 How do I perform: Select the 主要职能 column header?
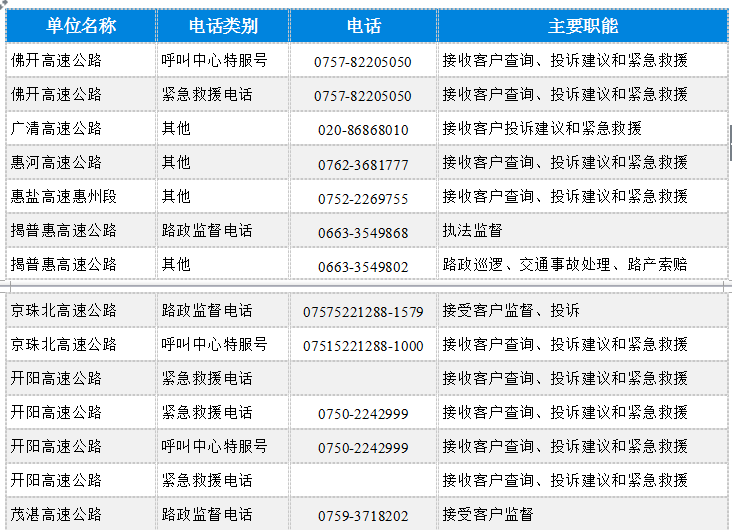[x=583, y=26]
